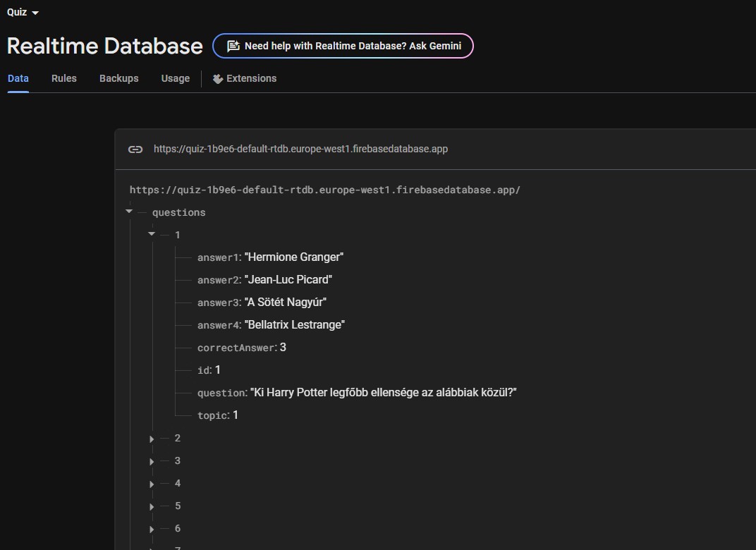Open the Quiz project dropdown
This screenshot has width=756, height=550.
[23, 12]
